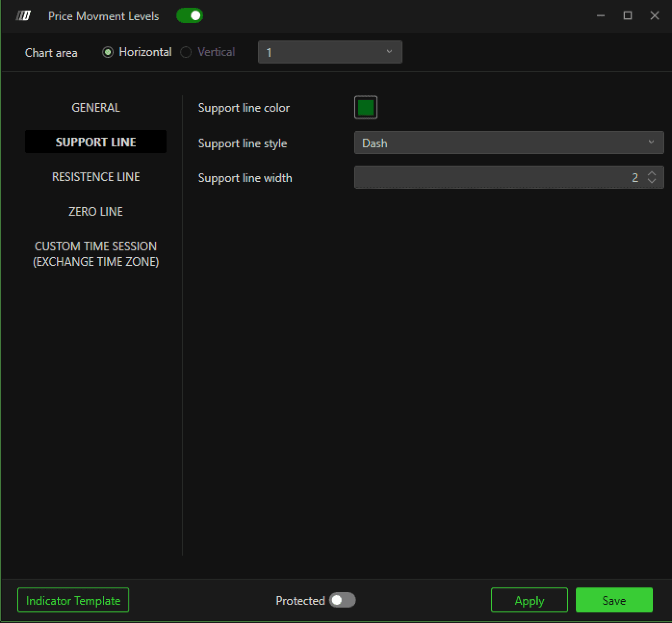Save the indicator settings

tap(614, 600)
